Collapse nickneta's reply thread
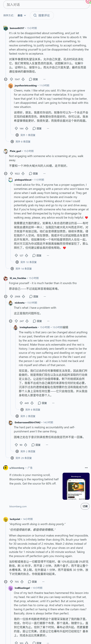Screen dimensions: 91x644 click(x=10, y=321)
